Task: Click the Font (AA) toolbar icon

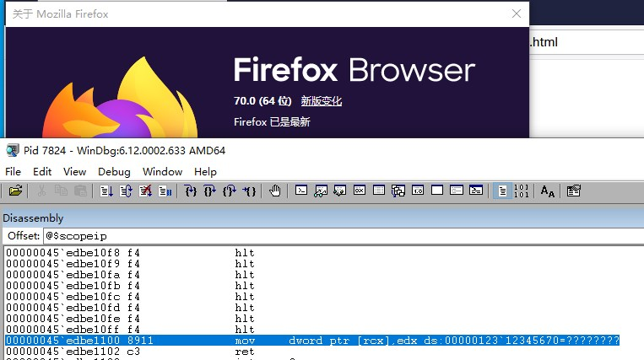Action: [x=548, y=191]
